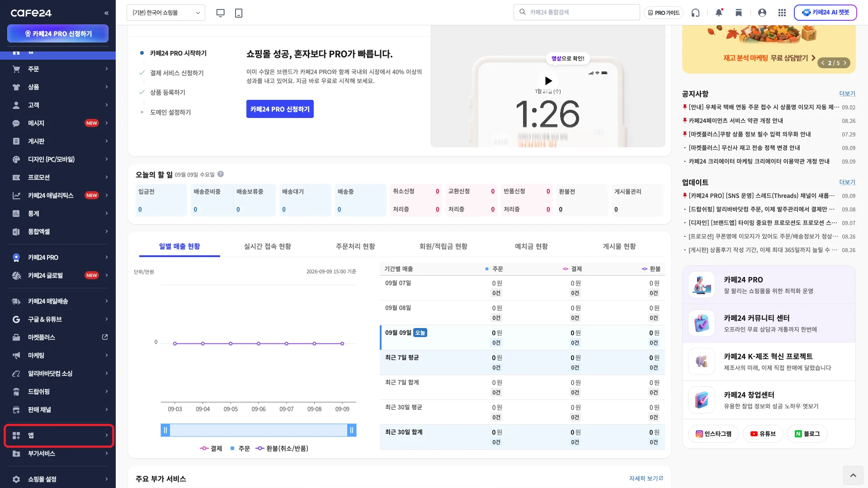Open notifications bell icon
This screenshot has height=488, width=868.
(x=719, y=13)
